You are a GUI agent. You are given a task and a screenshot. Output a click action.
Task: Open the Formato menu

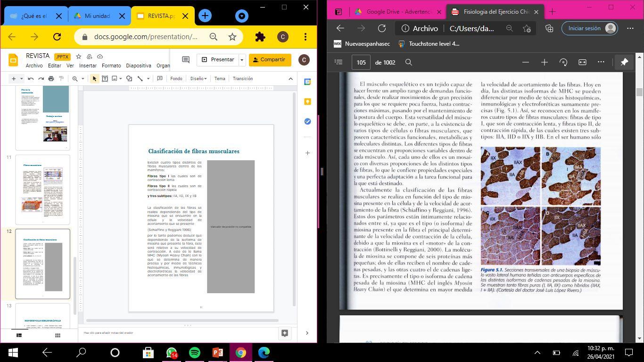coord(111,66)
